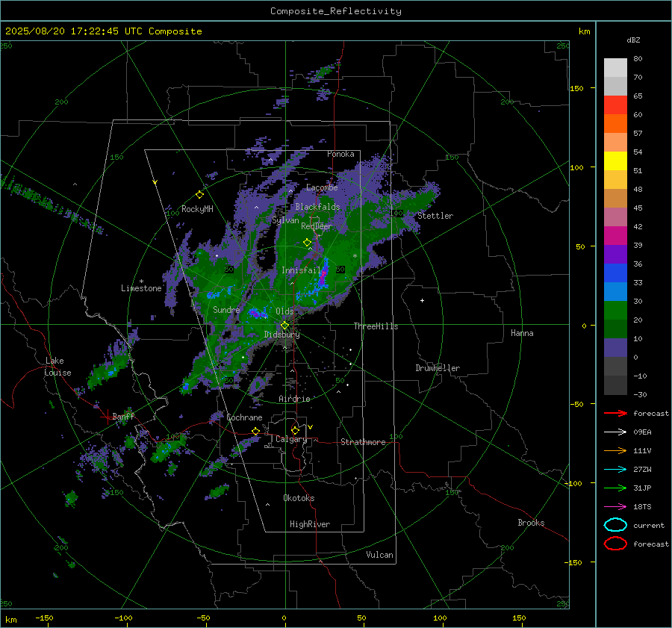The image size is (672, 628).
Task: Click the dBZ legend heading
Action: pyautogui.click(x=633, y=40)
